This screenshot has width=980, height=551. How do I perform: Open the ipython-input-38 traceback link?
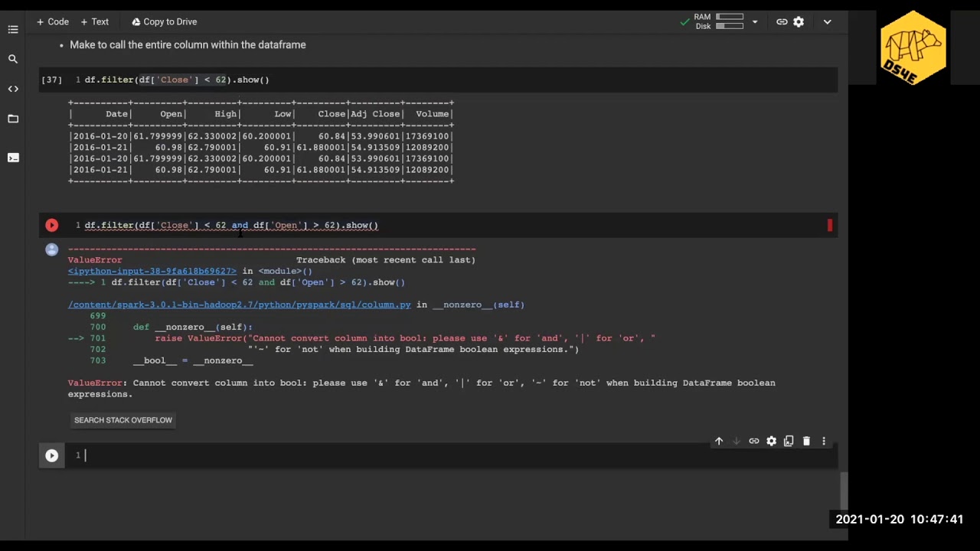pyautogui.click(x=152, y=271)
